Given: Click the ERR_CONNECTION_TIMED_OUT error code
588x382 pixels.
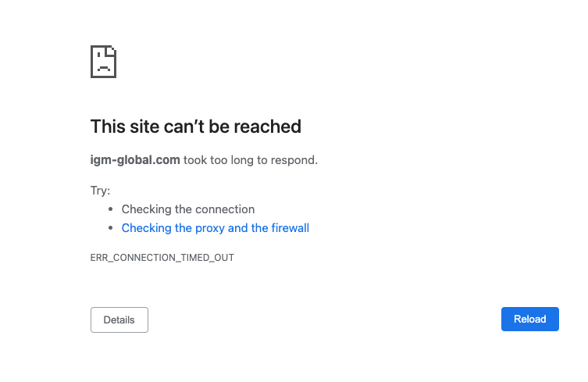Looking at the screenshot, I should (162, 257).
